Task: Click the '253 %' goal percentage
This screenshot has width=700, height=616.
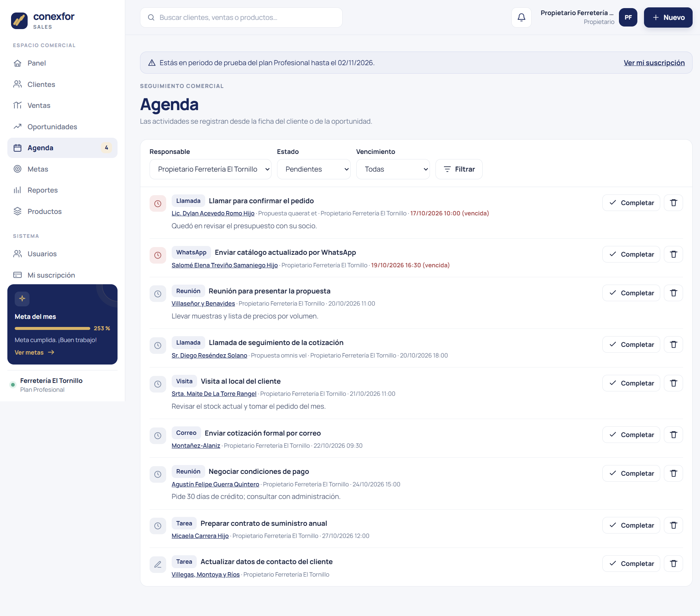Action: tap(102, 328)
